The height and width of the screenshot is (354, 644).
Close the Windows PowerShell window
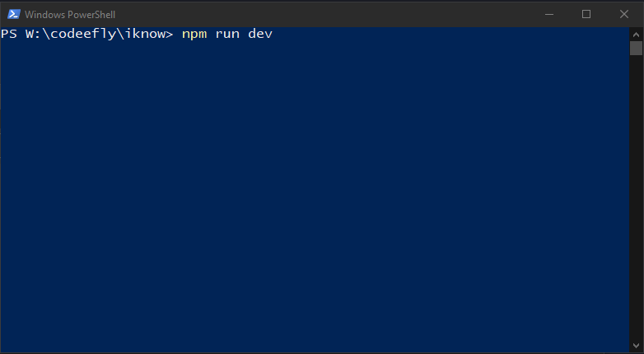[624, 14]
